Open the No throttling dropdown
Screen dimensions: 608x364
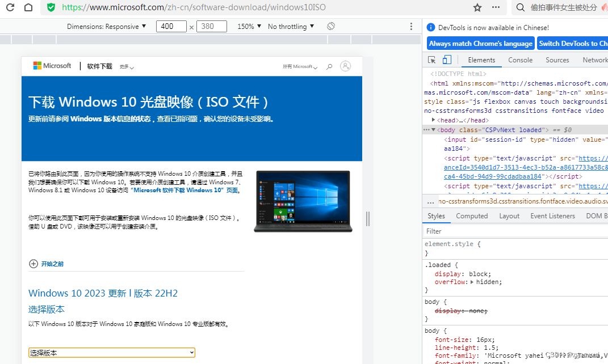pos(291,26)
